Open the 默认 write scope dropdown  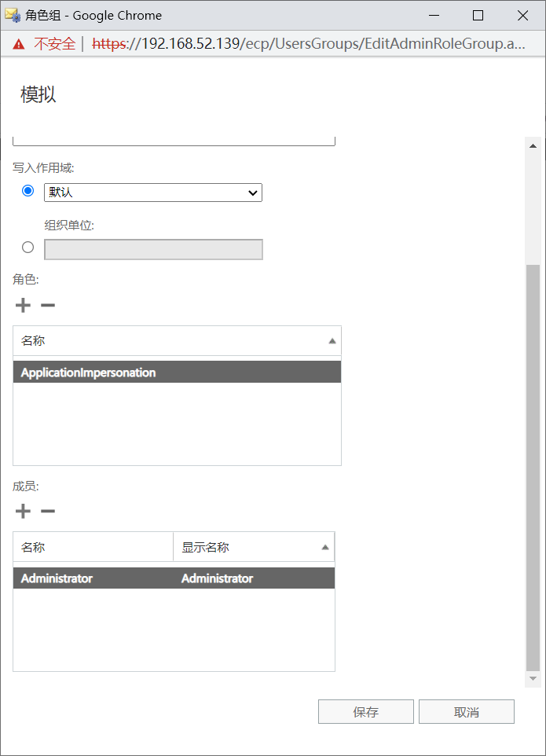[x=153, y=193]
